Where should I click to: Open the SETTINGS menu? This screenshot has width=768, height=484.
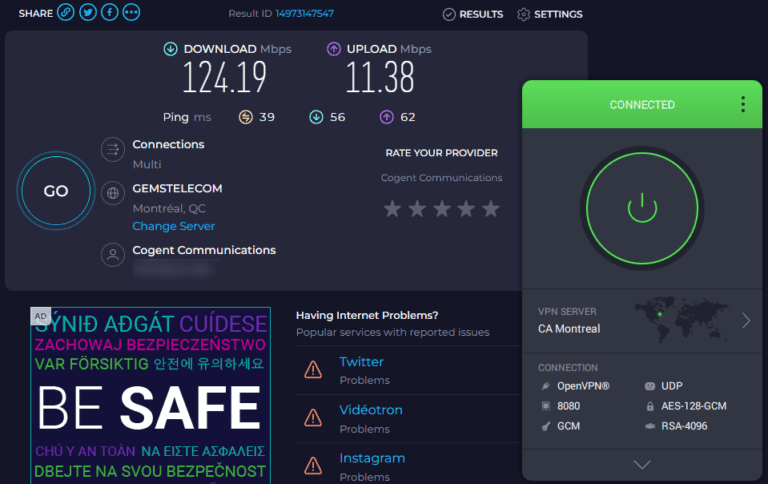pyautogui.click(x=549, y=14)
